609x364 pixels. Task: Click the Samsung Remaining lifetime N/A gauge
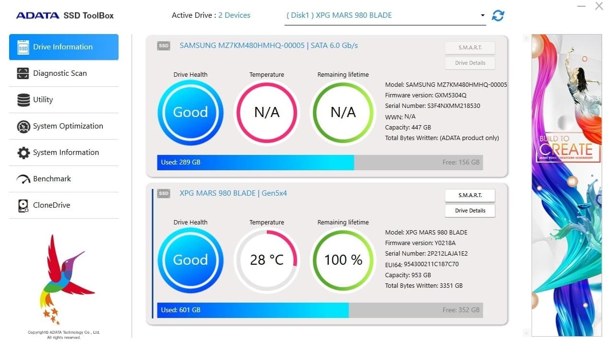click(x=343, y=113)
